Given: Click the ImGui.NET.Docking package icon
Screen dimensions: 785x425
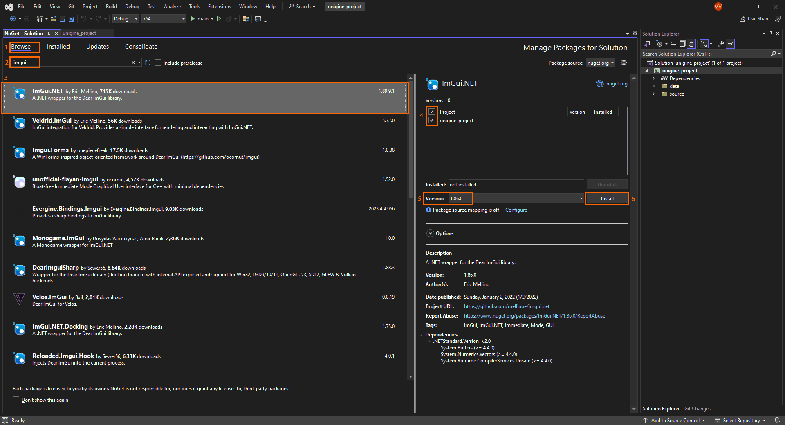Looking at the screenshot, I should [20, 329].
